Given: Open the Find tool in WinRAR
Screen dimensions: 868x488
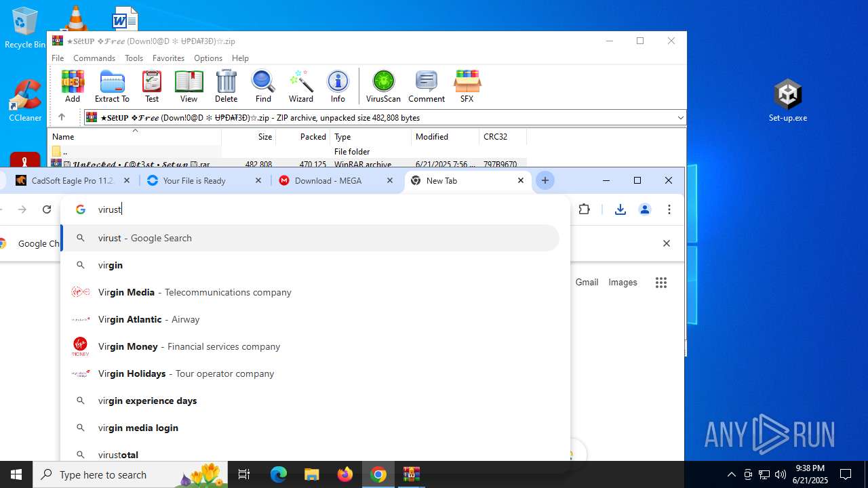Looking at the screenshot, I should tap(263, 86).
